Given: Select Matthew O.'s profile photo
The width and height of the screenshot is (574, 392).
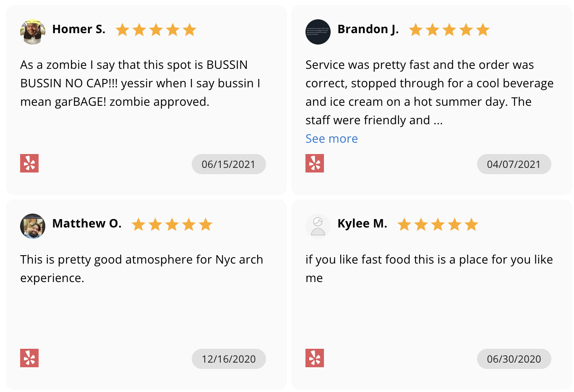Looking at the screenshot, I should (x=33, y=226).
